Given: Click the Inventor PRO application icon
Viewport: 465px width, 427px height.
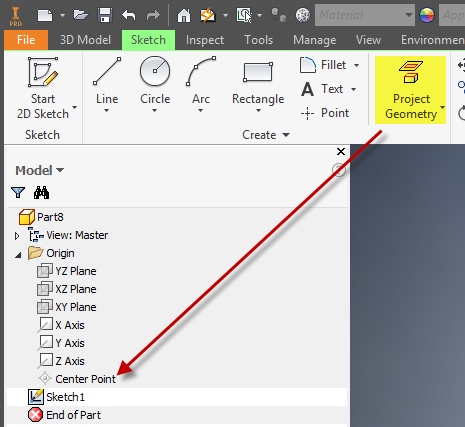Looking at the screenshot, I should [16, 16].
